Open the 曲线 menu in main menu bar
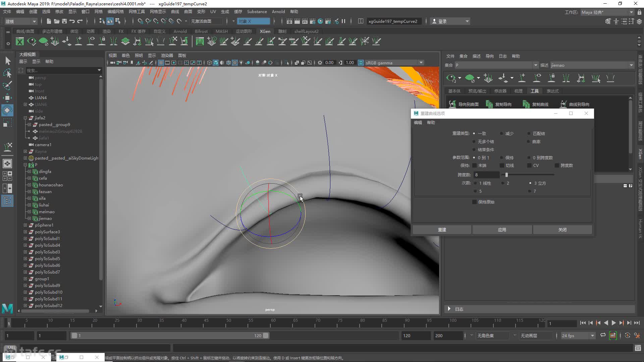The height and width of the screenshot is (362, 644). (x=175, y=11)
